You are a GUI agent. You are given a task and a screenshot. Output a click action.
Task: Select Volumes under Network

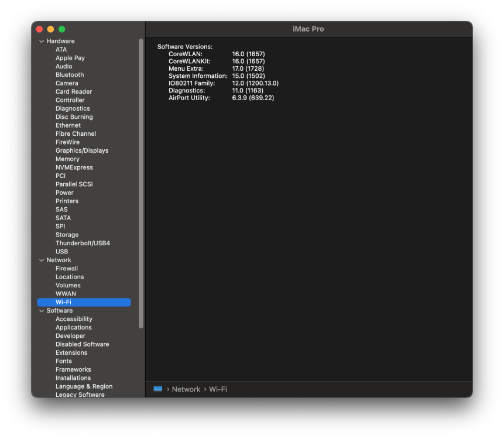(68, 285)
